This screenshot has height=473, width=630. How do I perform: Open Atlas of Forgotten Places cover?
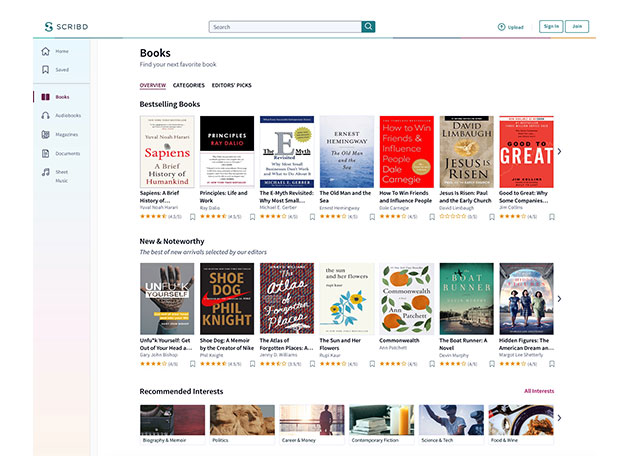point(286,299)
